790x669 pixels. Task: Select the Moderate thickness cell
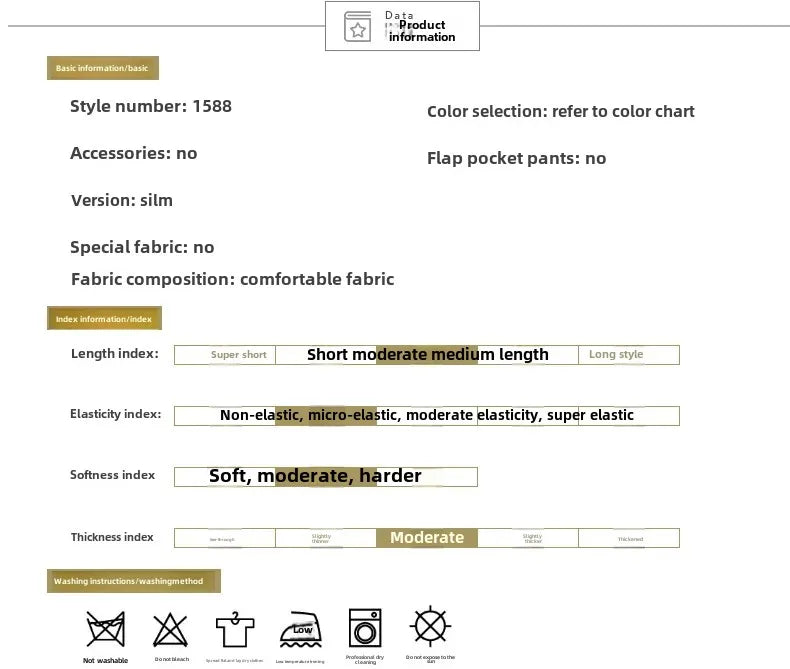coord(427,538)
